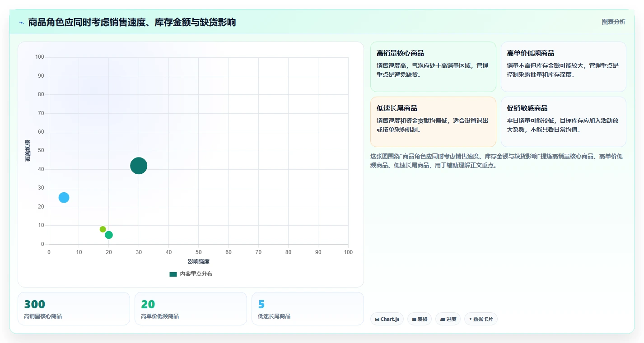Open the 高销量核心商品 description card
This screenshot has height=343, width=644.
(x=433, y=67)
